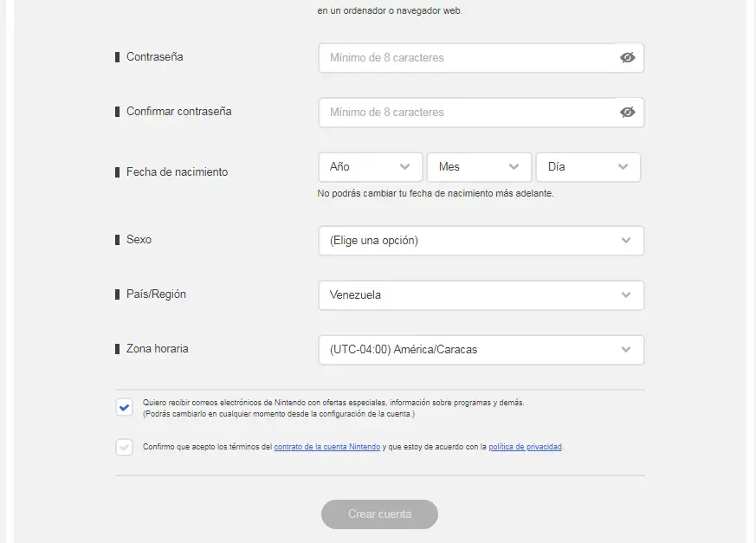Screen dimensions: 756x543
Task: Open the Año birth year dropdown
Action: (360, 167)
